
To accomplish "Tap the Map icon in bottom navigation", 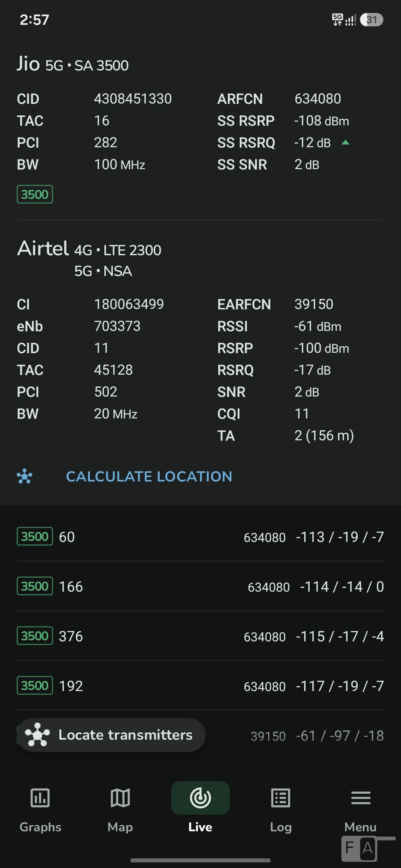I will [120, 798].
